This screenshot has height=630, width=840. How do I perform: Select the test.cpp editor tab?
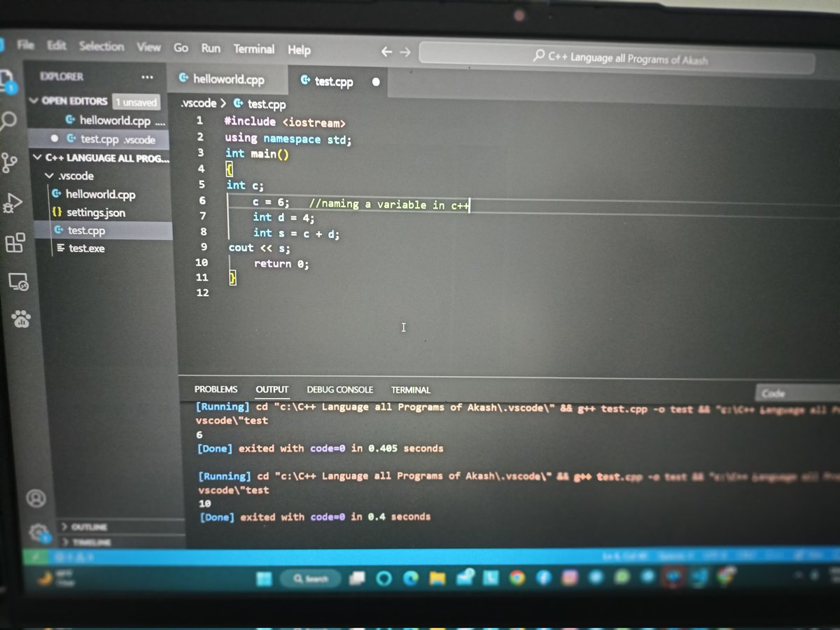click(x=338, y=81)
